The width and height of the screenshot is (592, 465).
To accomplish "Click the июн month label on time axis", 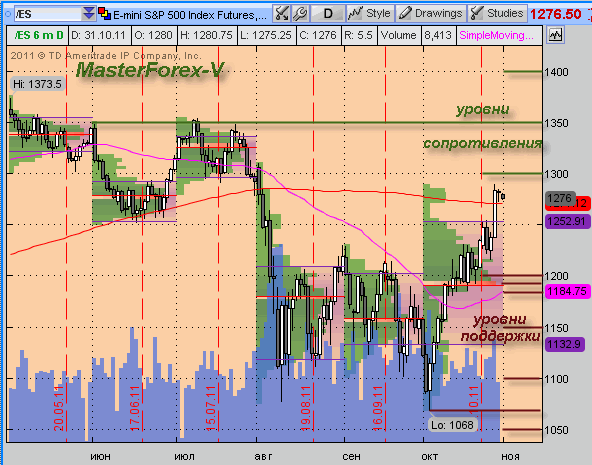I will 100,456.
